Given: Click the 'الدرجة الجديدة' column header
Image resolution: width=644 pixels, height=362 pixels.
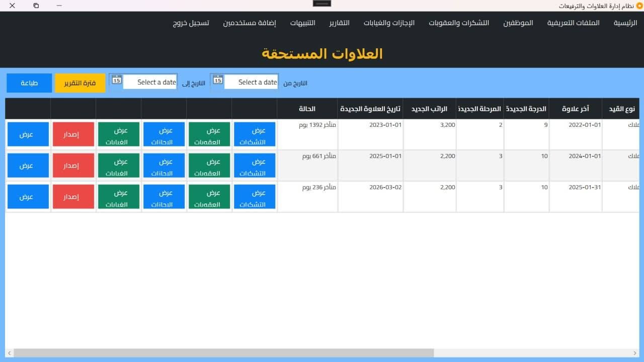Looking at the screenshot, I should point(526,109).
